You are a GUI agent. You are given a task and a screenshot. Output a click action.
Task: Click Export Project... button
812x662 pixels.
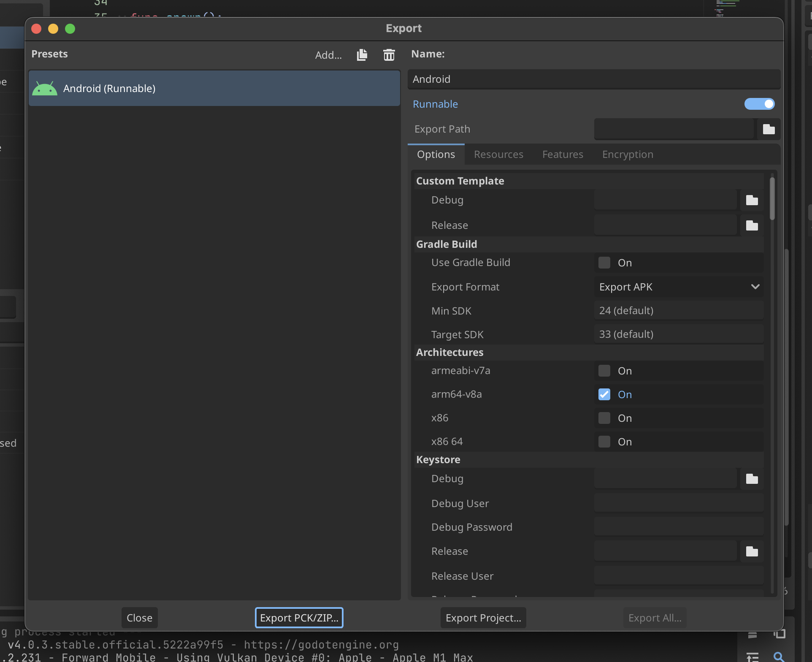coord(483,618)
